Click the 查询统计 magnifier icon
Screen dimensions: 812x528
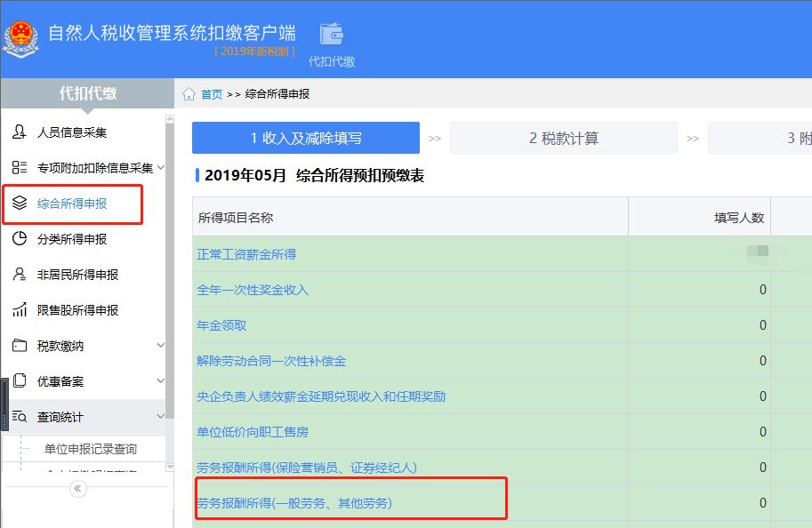click(20, 416)
